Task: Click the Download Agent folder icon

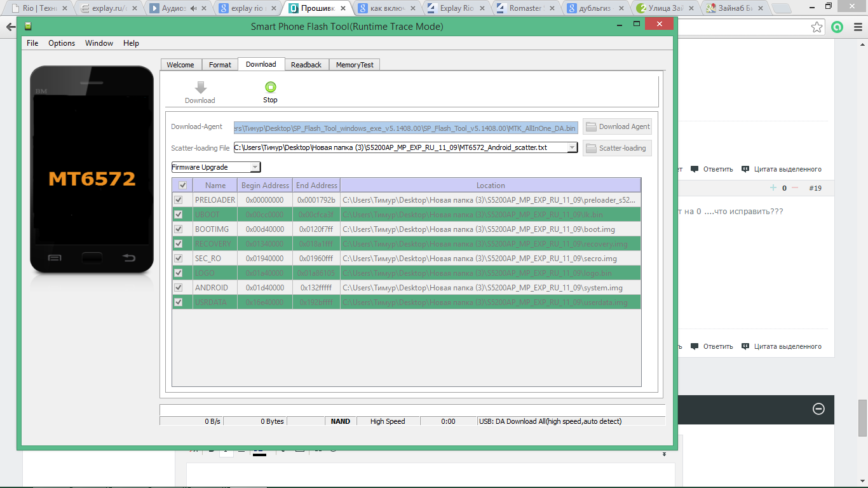Action: coord(591,126)
